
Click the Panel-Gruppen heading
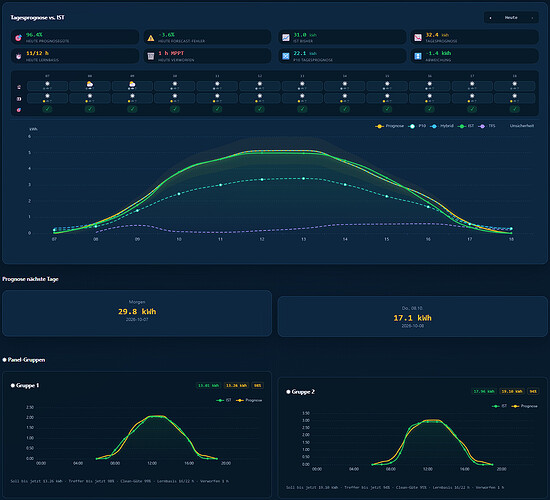pyautogui.click(x=24, y=360)
